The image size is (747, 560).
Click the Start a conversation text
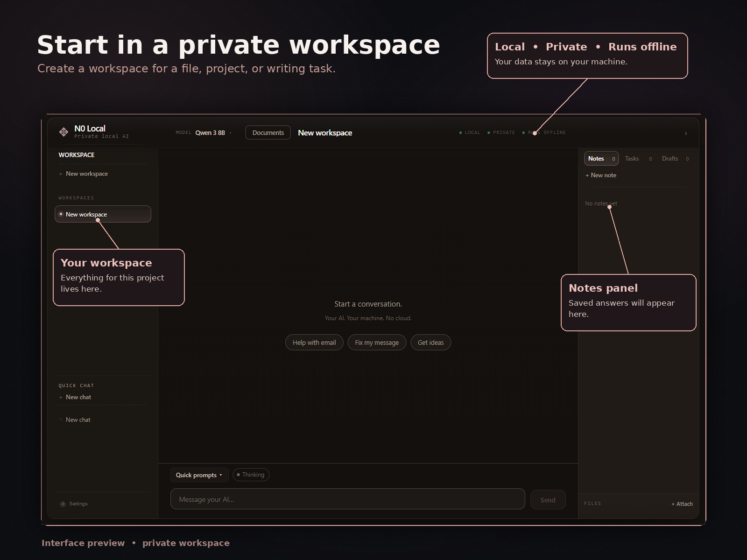point(368,304)
